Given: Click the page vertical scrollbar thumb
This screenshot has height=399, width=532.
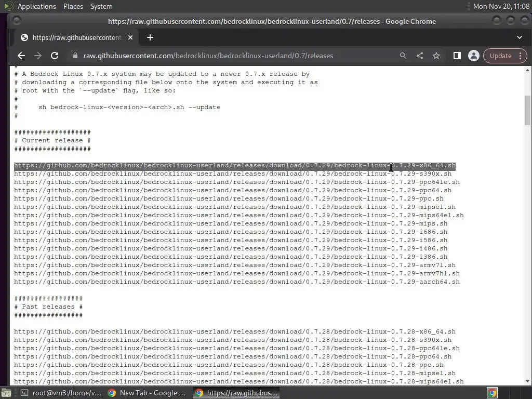Looking at the screenshot, I should click(x=527, y=110).
